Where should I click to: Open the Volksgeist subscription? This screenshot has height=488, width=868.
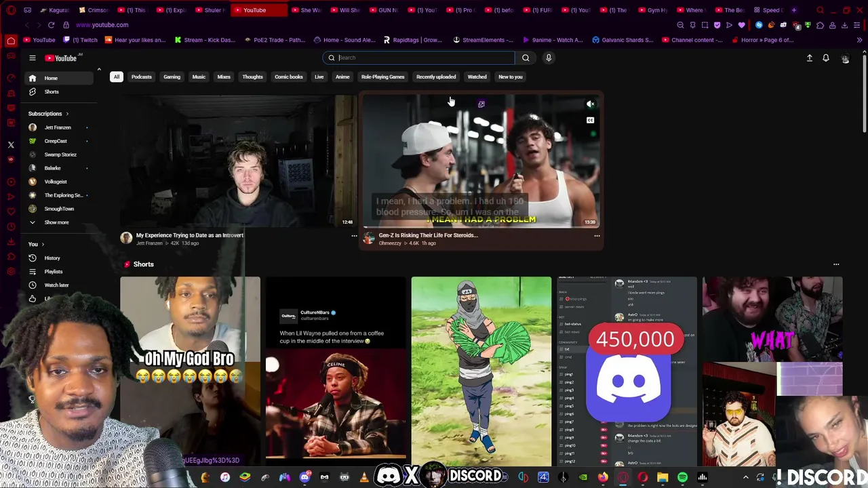[60, 182]
